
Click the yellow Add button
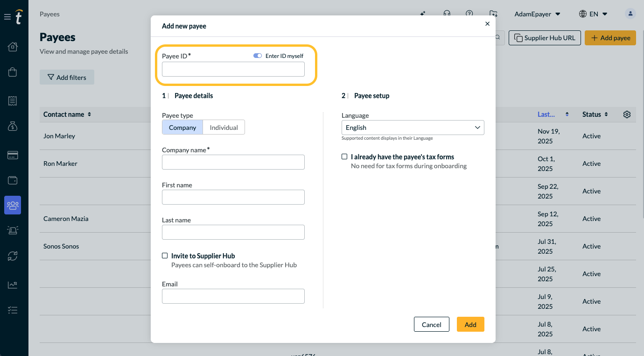470,324
